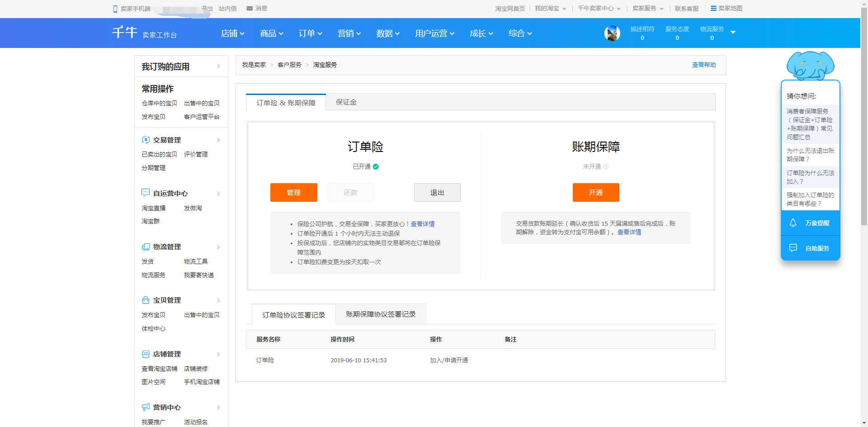Click the blue elephant mascot
This screenshot has height=427, width=868.
[x=810, y=66]
